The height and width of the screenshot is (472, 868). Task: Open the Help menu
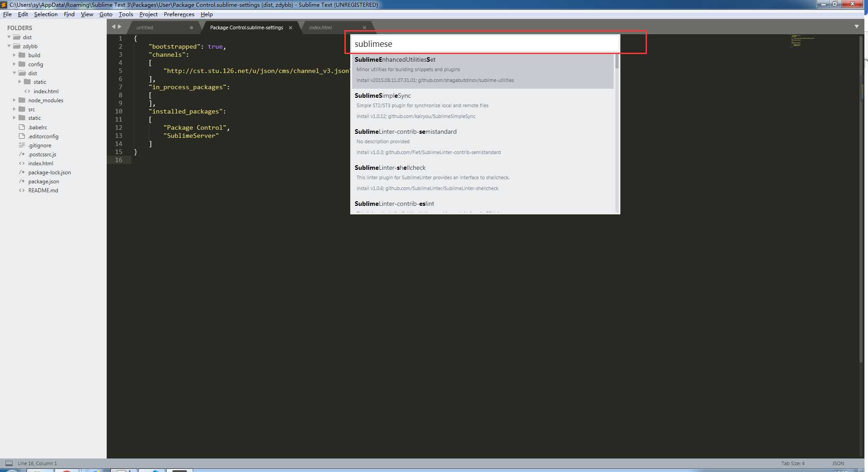pyautogui.click(x=207, y=14)
